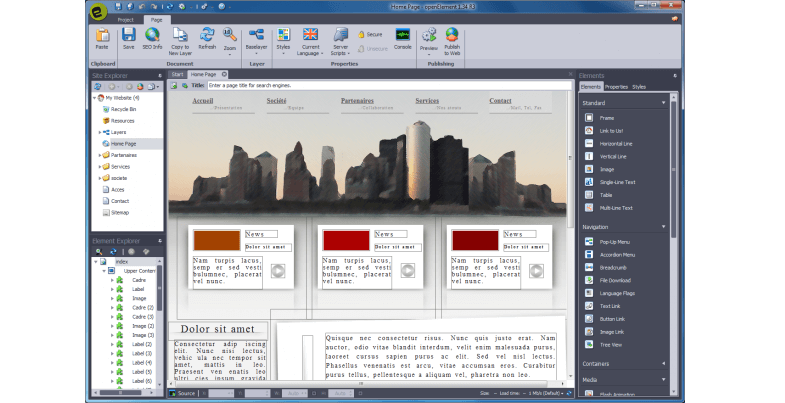This screenshot has width=785, height=403.
Task: Expand the Containers section
Action: click(x=663, y=363)
